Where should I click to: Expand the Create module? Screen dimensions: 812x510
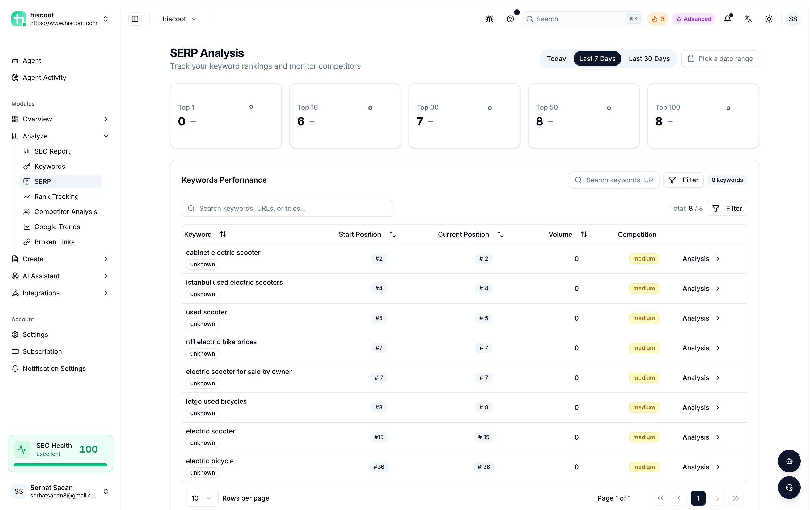point(60,259)
